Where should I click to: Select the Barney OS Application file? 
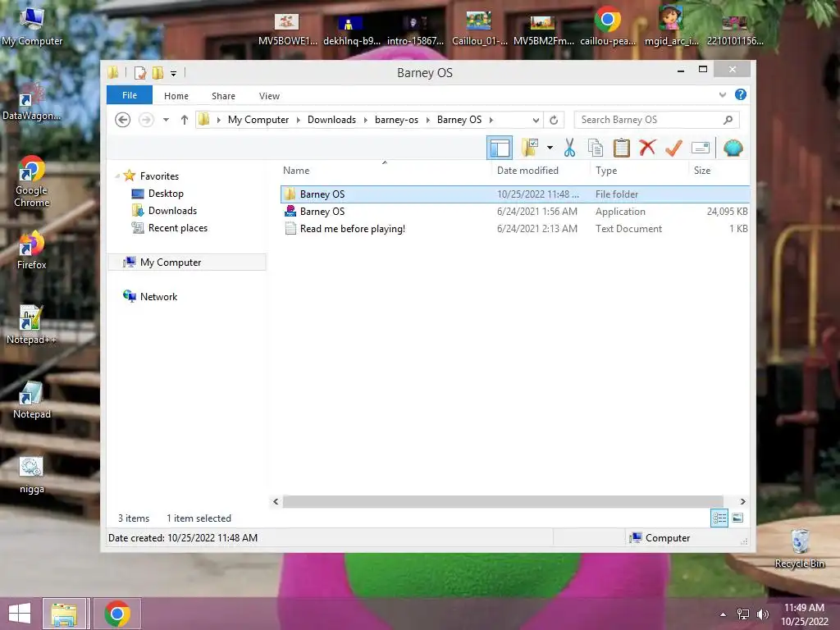pyautogui.click(x=515, y=211)
